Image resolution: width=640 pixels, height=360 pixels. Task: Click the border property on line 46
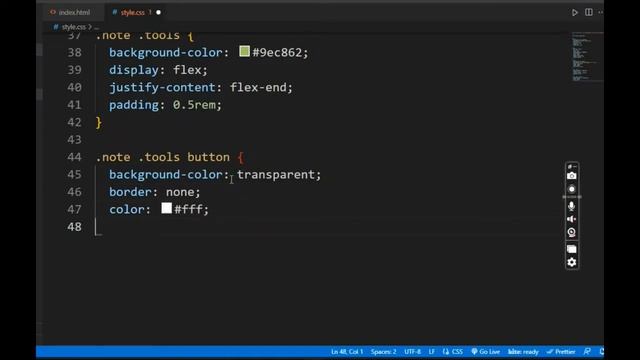[130, 192]
